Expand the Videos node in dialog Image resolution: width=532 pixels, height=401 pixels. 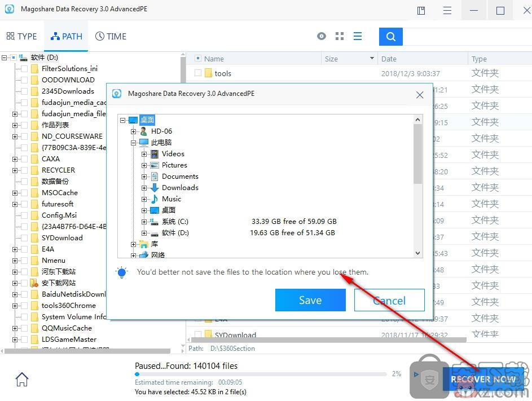coord(144,154)
